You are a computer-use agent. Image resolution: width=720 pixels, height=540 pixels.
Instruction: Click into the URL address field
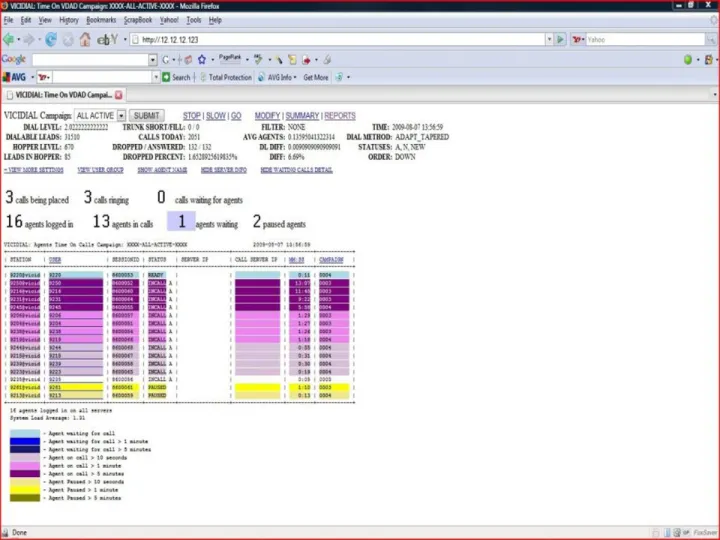pos(340,39)
